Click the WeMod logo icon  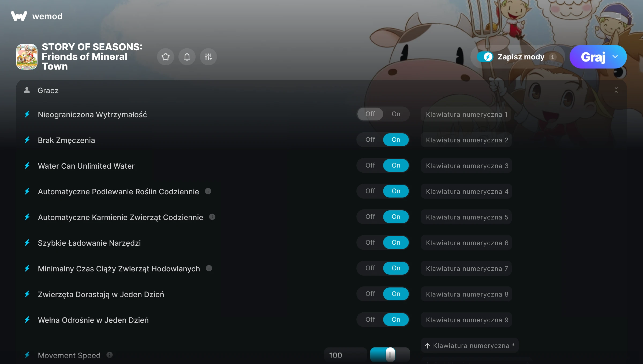[19, 16]
